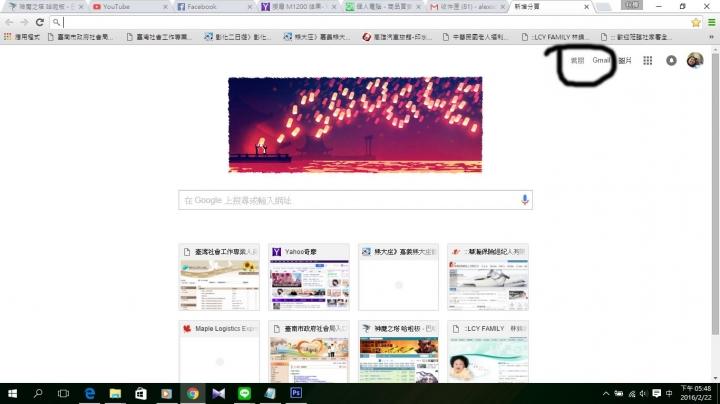Screen dimensions: 720x404
Task: Open Task View on the taskbar
Action: tap(63, 393)
